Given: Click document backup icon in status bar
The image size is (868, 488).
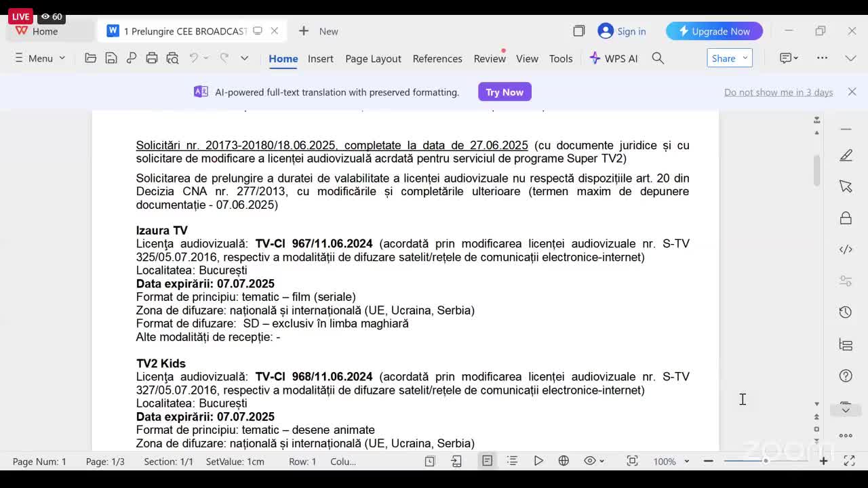Looking at the screenshot, I should [x=429, y=461].
